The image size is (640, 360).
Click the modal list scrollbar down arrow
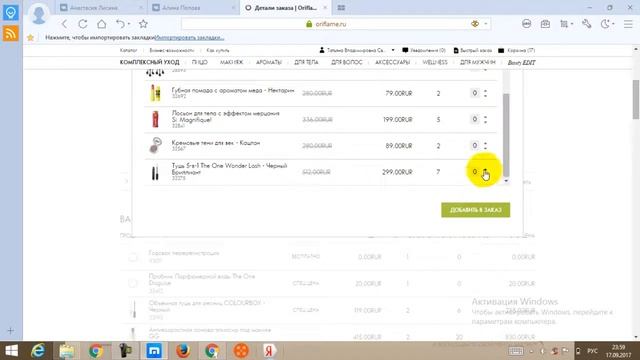point(506,180)
